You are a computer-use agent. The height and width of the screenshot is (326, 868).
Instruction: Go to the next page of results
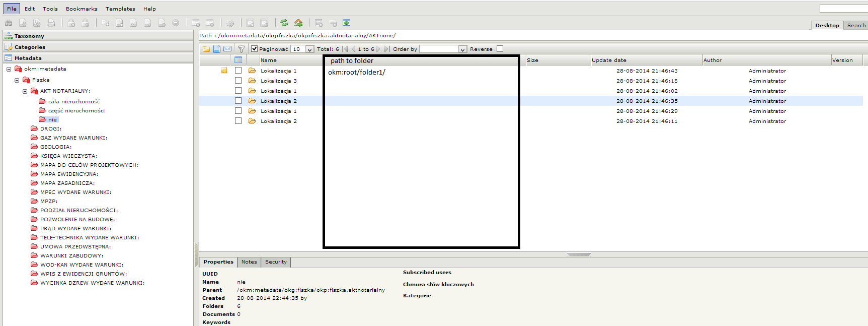pos(378,49)
